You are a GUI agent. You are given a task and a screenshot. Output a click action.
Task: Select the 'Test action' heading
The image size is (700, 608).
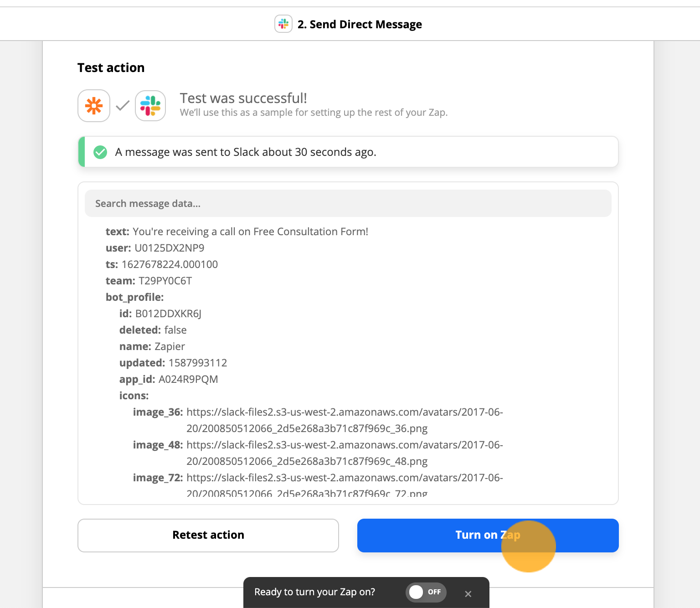[x=111, y=67]
